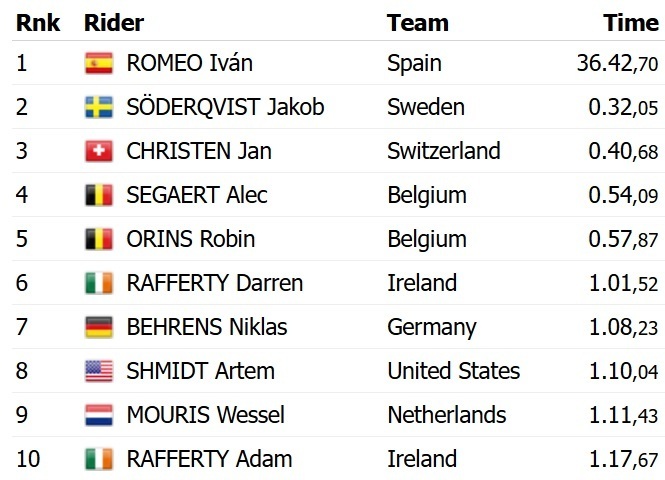Click the Germany flag beside BEHRENS Niklas
This screenshot has height=480, width=665.
pyautogui.click(x=99, y=328)
